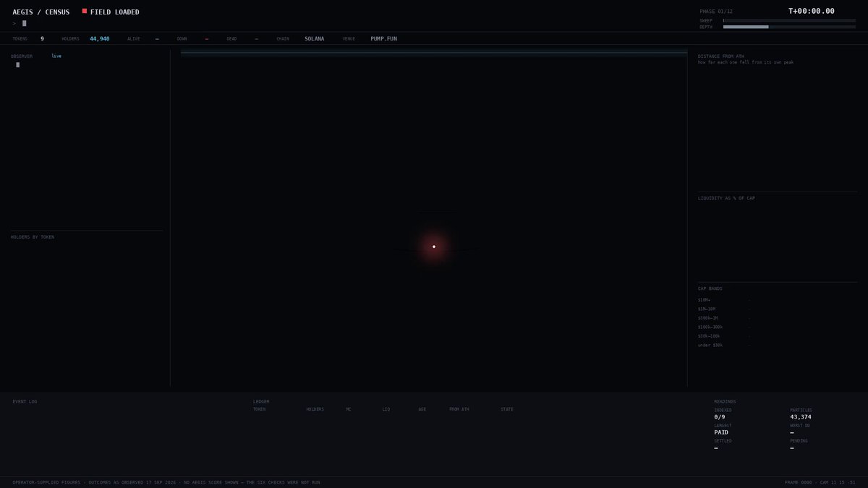Click the MC column header in ledger
Viewport: 868px width, 488px height.
[x=349, y=409]
